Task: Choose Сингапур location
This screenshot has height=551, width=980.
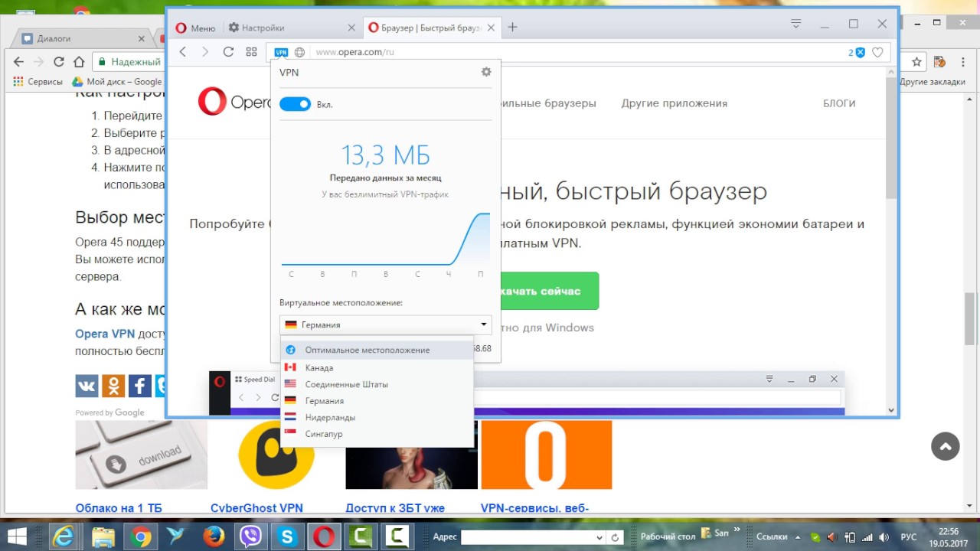Action: tap(377, 434)
